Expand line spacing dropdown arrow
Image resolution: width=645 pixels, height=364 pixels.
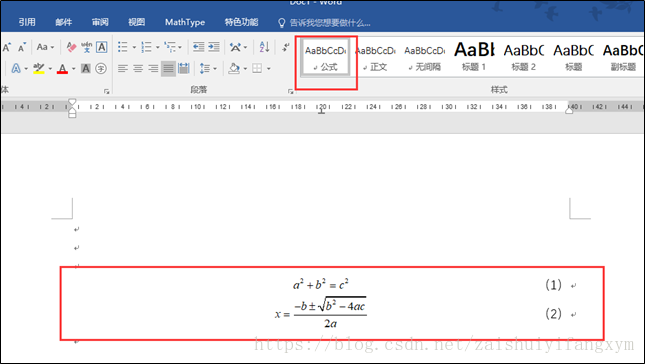(x=215, y=69)
